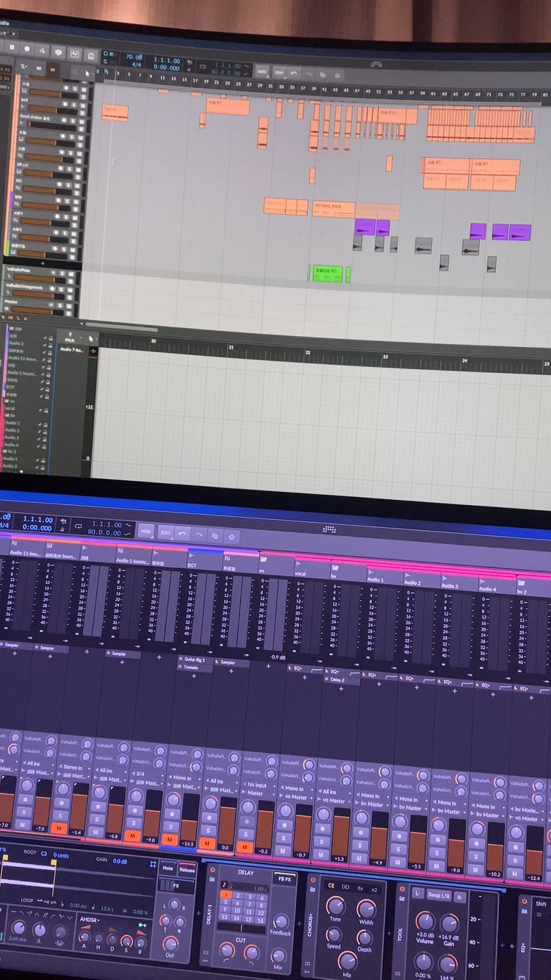Click the Chorus+ Tone knob
Image resolution: width=551 pixels, height=980 pixels.
[336, 906]
